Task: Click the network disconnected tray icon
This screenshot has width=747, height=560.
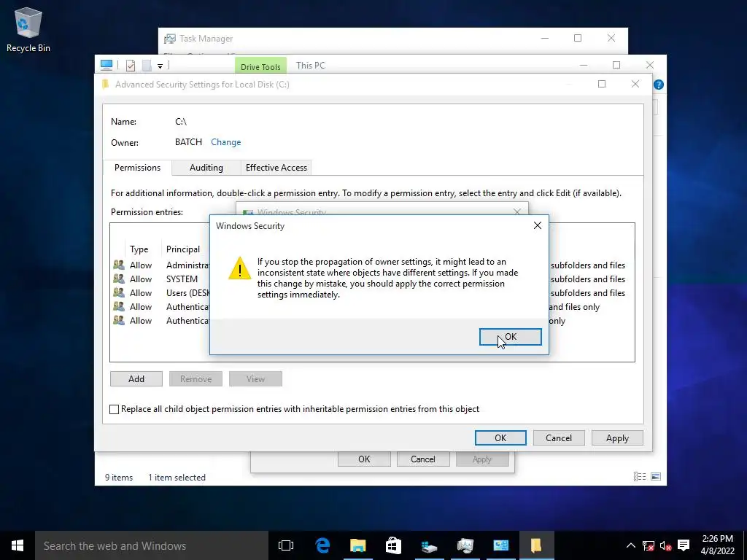Action: pyautogui.click(x=649, y=545)
